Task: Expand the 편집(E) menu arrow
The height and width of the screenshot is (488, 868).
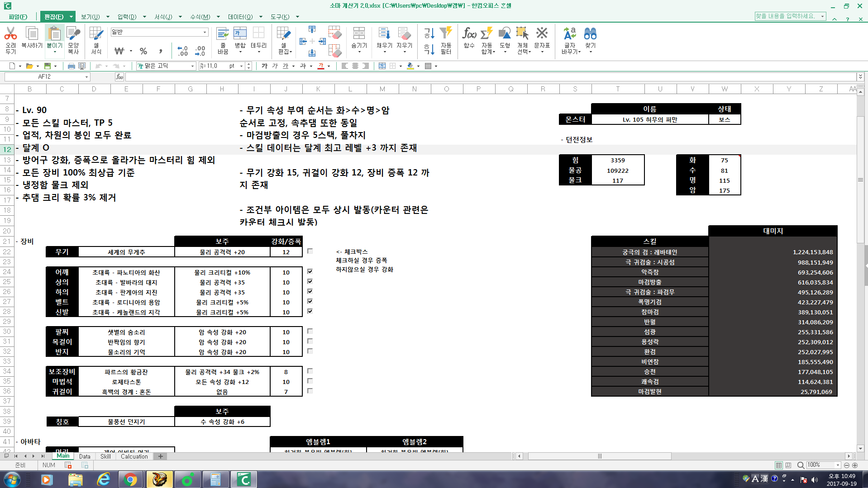Action: (x=71, y=17)
